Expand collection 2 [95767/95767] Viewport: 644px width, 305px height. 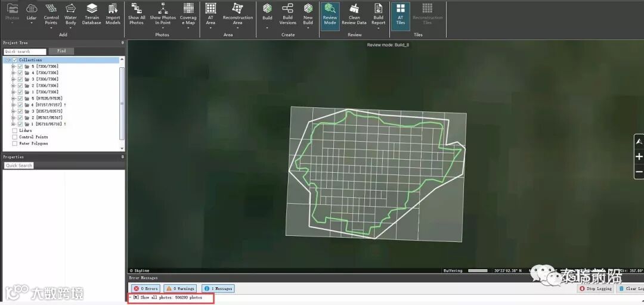(x=13, y=118)
